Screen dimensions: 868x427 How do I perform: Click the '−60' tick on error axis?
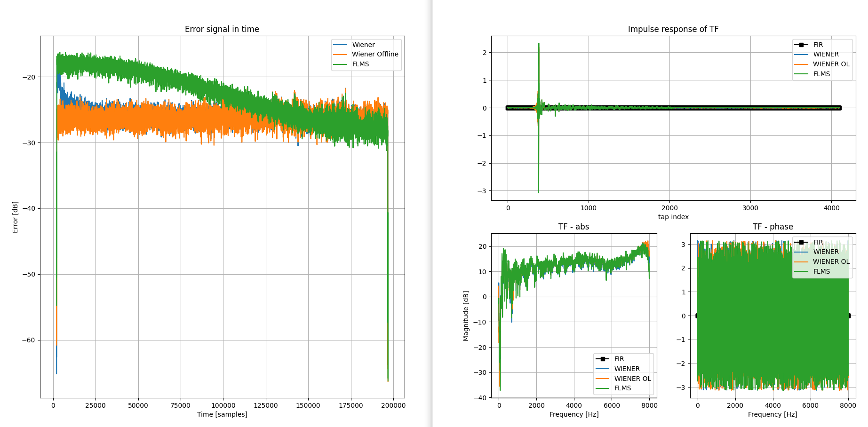29,340
